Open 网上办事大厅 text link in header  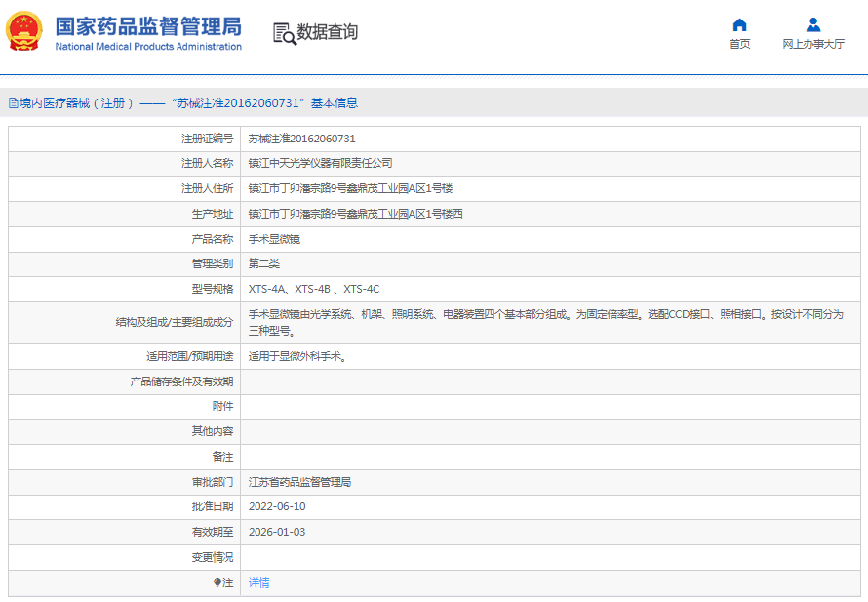(812, 44)
